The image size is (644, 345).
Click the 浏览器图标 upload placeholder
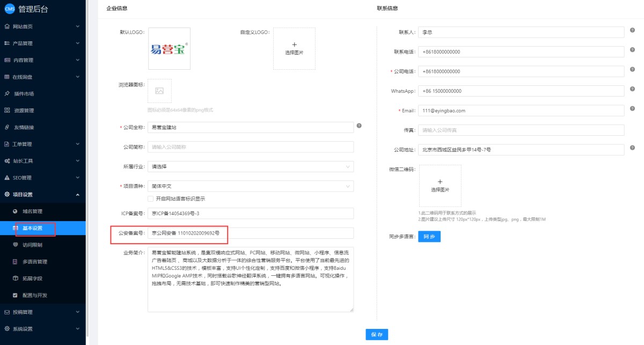click(x=159, y=91)
